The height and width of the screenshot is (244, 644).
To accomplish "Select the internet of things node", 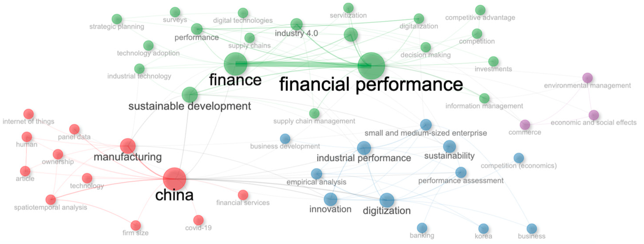I will (29, 114).
